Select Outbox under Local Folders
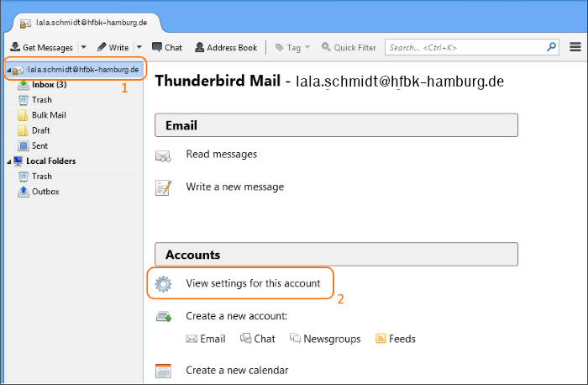Image resolution: width=588 pixels, height=385 pixels. (45, 192)
